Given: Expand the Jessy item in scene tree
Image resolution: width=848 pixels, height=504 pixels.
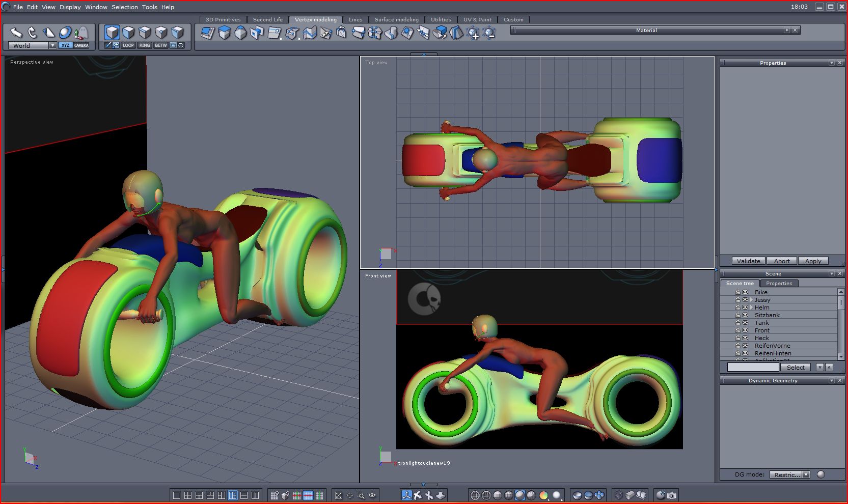Looking at the screenshot, I should coord(751,300).
